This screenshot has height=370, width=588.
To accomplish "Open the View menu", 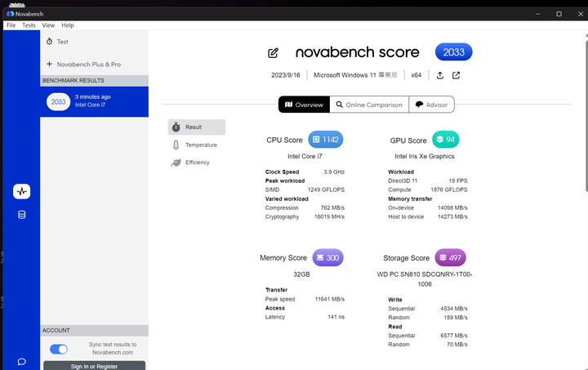I will (48, 25).
